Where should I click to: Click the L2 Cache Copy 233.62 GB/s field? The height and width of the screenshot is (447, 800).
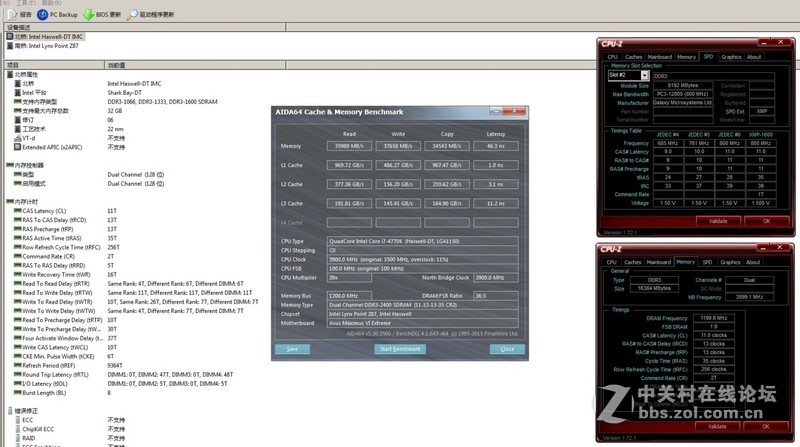(x=447, y=184)
